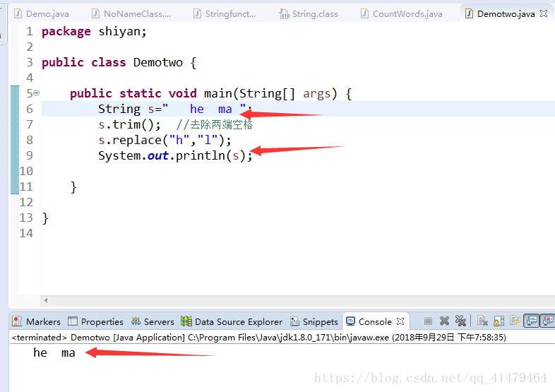Collapse the main method fold marker
This screenshot has width=555, height=392.
(37, 93)
